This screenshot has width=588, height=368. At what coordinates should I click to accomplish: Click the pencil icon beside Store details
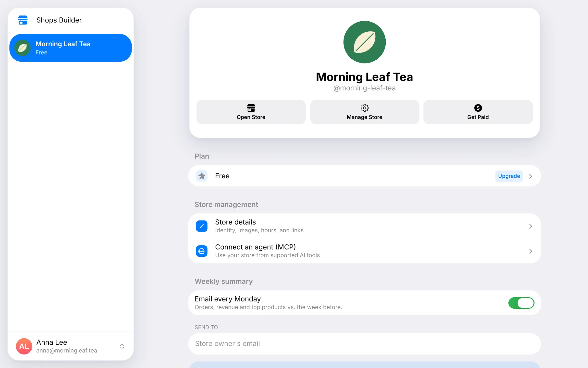(x=202, y=226)
